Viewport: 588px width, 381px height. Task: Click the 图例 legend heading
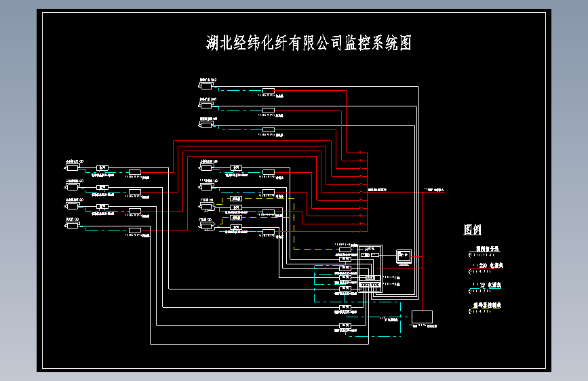(473, 229)
